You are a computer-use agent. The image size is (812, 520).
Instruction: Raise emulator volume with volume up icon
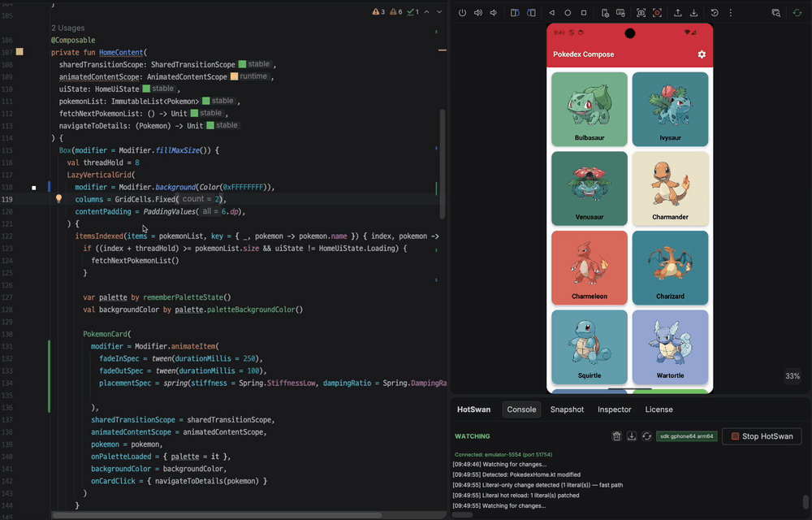(x=478, y=13)
